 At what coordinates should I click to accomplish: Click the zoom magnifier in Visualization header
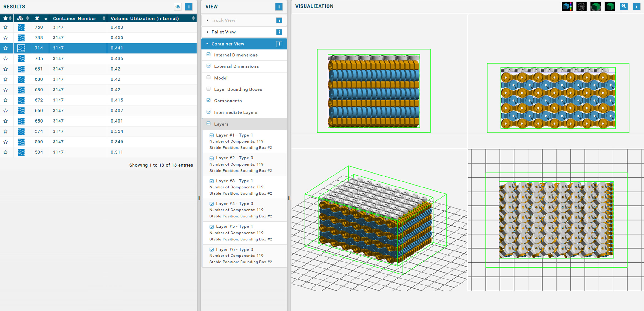pyautogui.click(x=624, y=6)
